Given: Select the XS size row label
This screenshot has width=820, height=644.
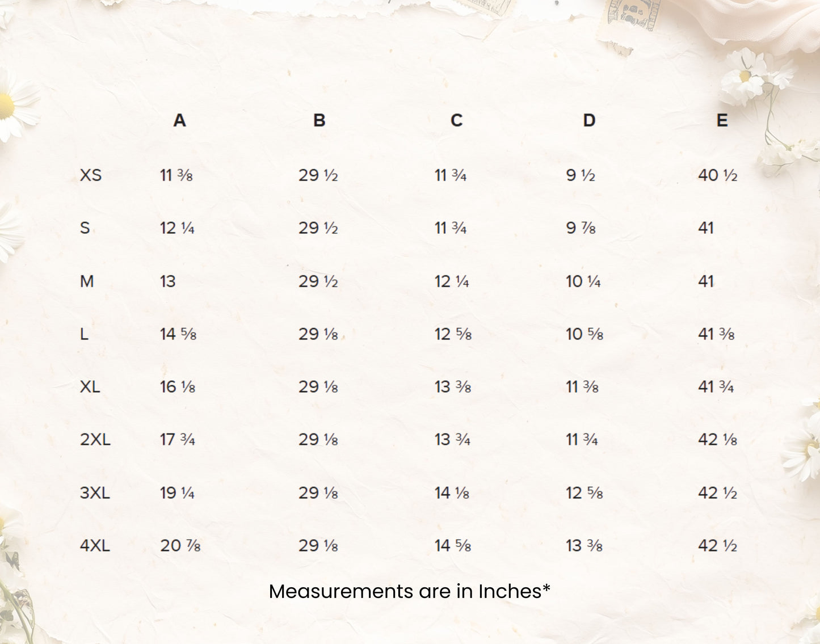Looking at the screenshot, I should point(91,175).
